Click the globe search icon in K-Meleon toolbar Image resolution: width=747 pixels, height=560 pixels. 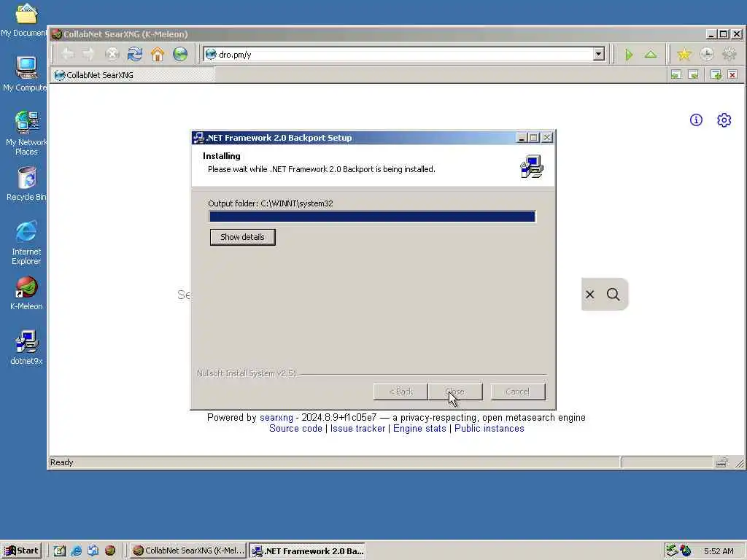[x=180, y=54]
